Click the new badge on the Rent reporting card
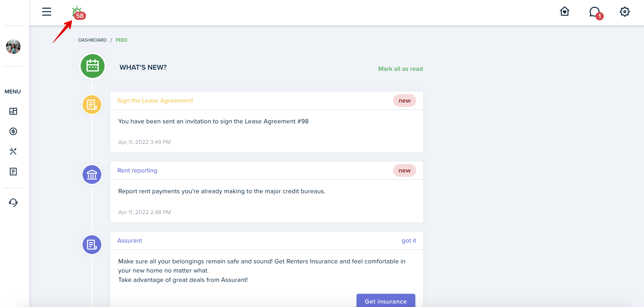This screenshot has height=307, width=644. coord(405,170)
